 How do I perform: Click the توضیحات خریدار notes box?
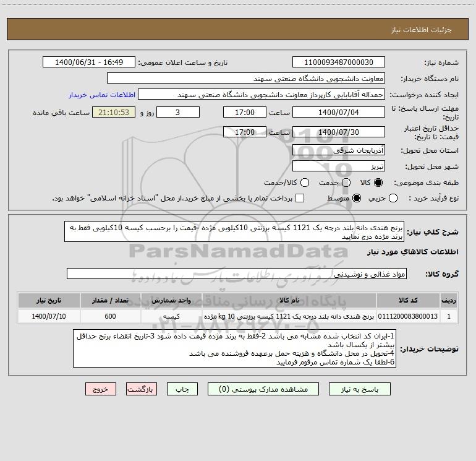tap(234, 348)
